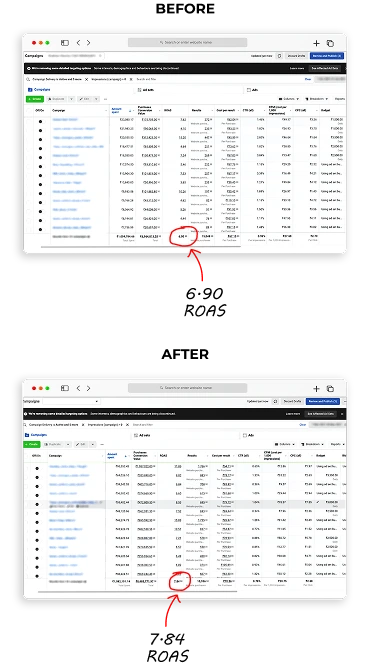Click Edit button in BEFORE toolbar
Screen dimensions: 370x665
click(x=84, y=99)
